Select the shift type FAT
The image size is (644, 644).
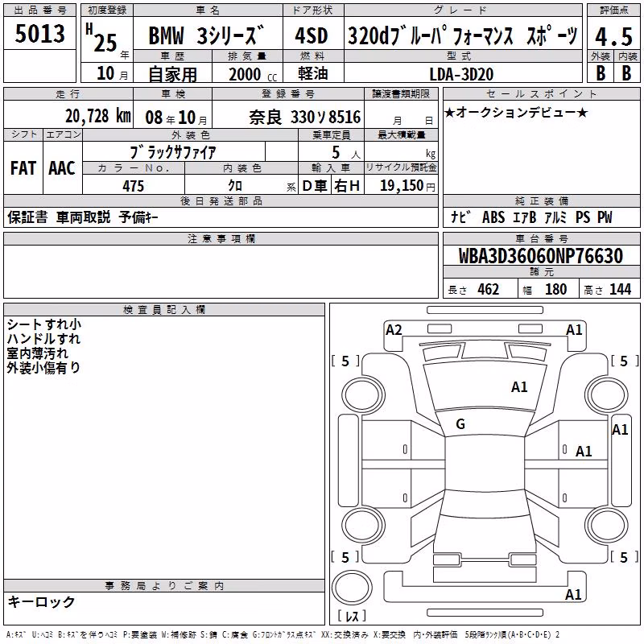[x=23, y=168]
